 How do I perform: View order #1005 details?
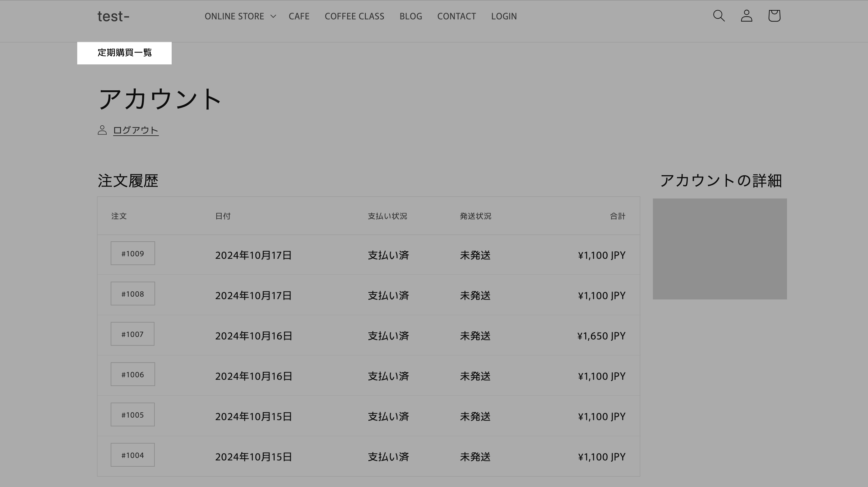pyautogui.click(x=133, y=414)
